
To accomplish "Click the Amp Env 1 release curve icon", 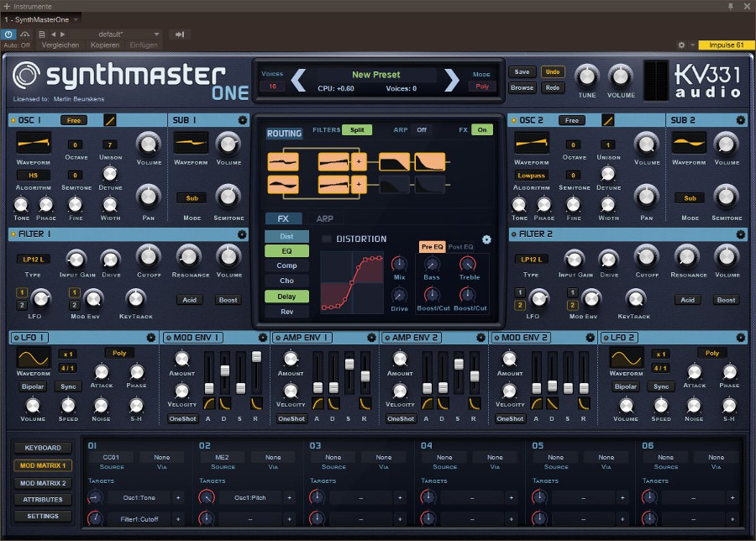I will click(365, 403).
